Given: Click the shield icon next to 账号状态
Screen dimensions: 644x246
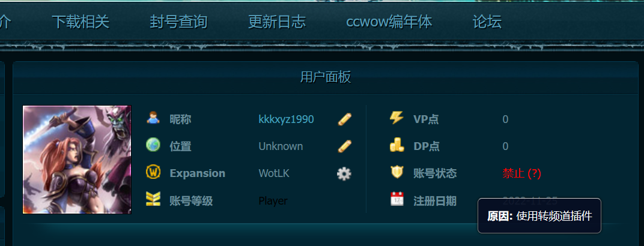Looking at the screenshot, I should pyautogui.click(x=396, y=172).
